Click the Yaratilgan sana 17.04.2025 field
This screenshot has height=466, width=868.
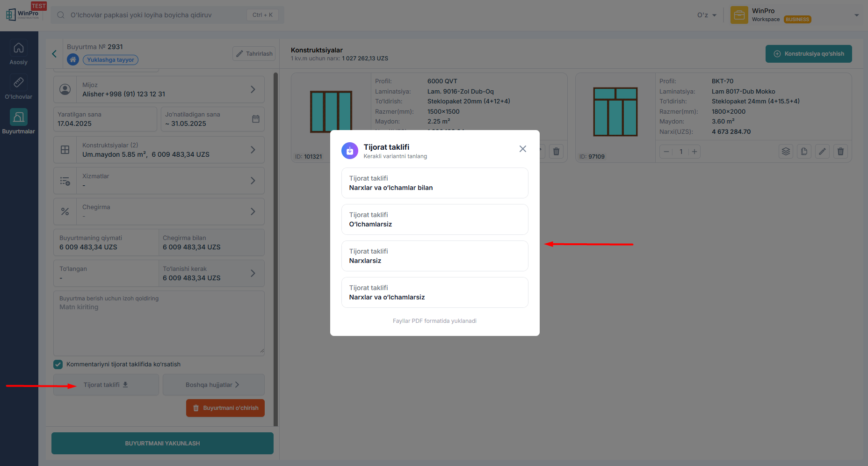pyautogui.click(x=105, y=119)
